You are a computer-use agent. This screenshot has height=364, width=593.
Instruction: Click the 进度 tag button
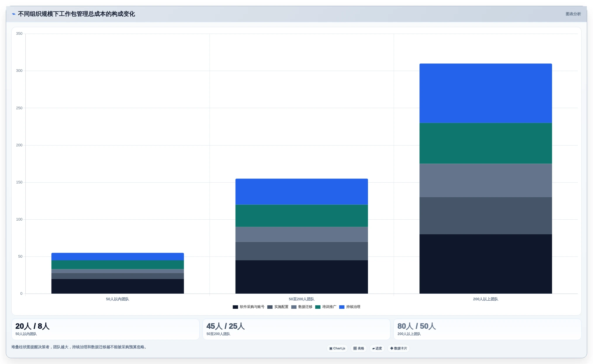(x=377, y=348)
